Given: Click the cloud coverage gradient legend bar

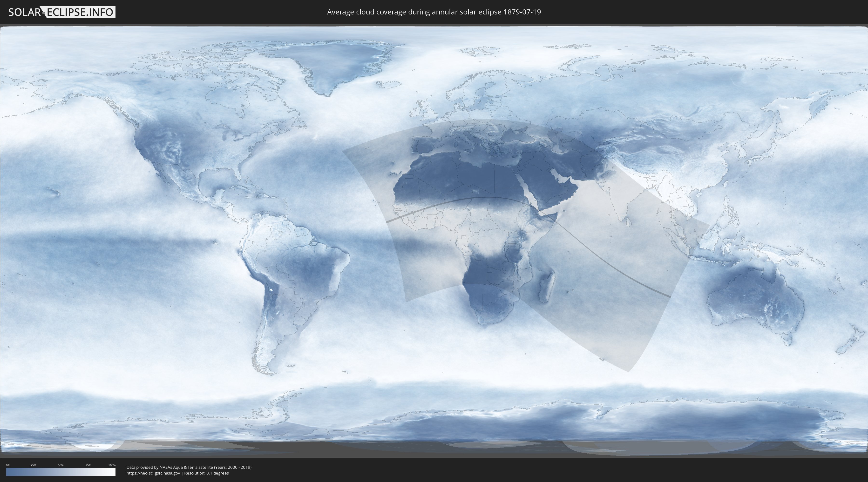Looking at the screenshot, I should (x=61, y=472).
